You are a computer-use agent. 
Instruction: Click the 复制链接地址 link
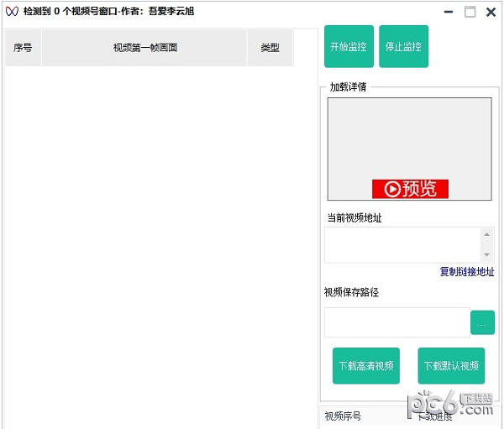click(466, 272)
